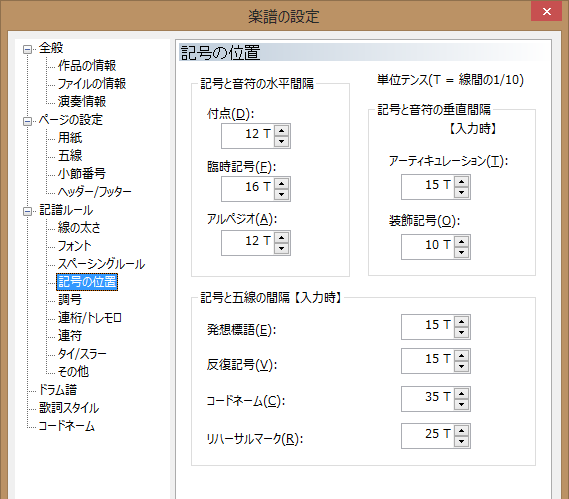
Task: Increase the 付点 spacing value
Action: coord(282,130)
